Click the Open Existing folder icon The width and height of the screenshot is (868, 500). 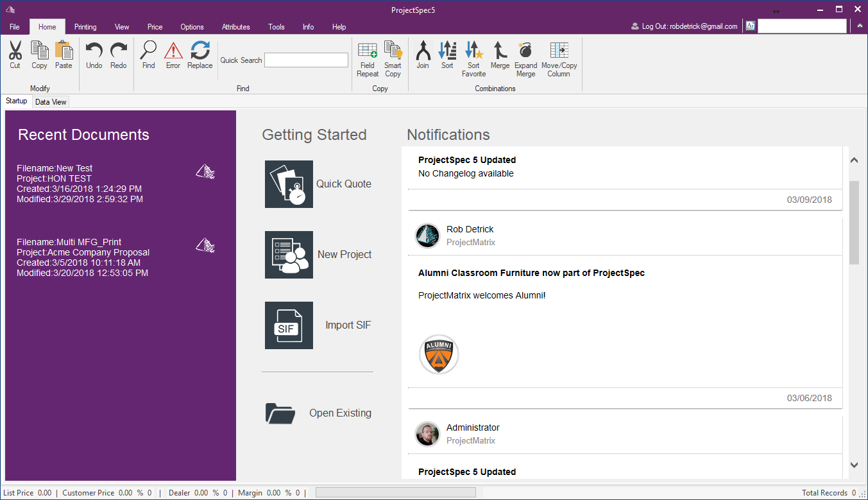[x=280, y=413]
